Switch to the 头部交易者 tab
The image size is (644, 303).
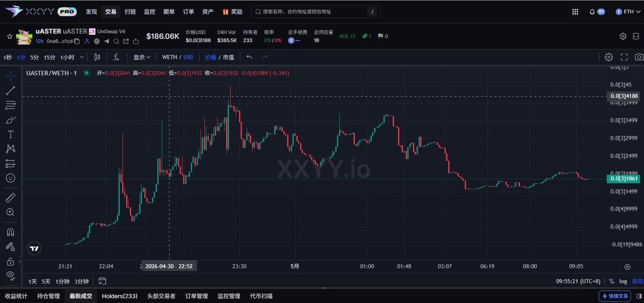[x=161, y=295]
